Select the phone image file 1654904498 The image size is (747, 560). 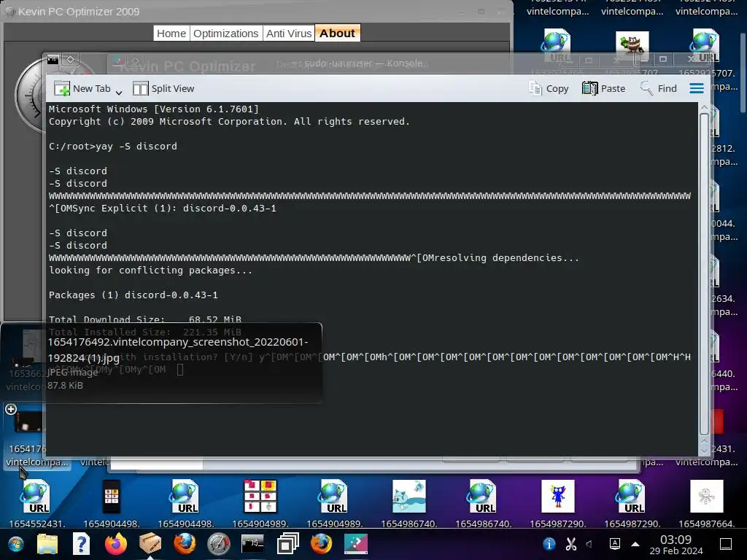[111, 504]
